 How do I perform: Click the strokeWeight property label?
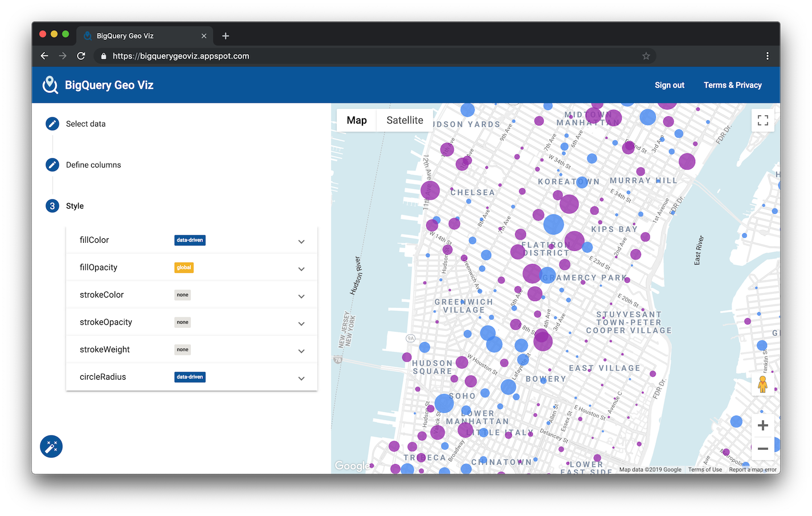(x=105, y=350)
